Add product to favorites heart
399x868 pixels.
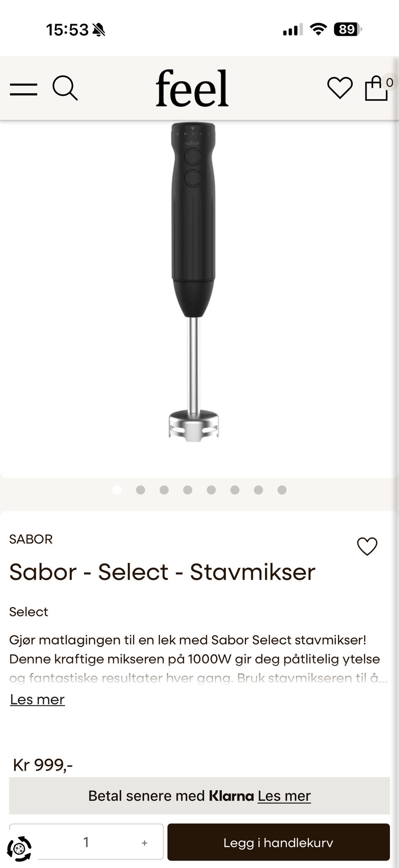click(367, 546)
